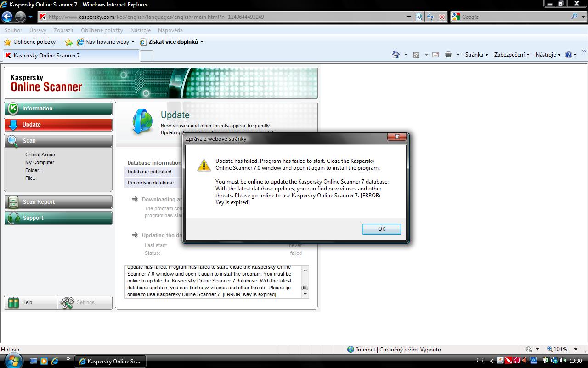Click the search magnifier icon
The image size is (588, 368).
click(x=574, y=17)
